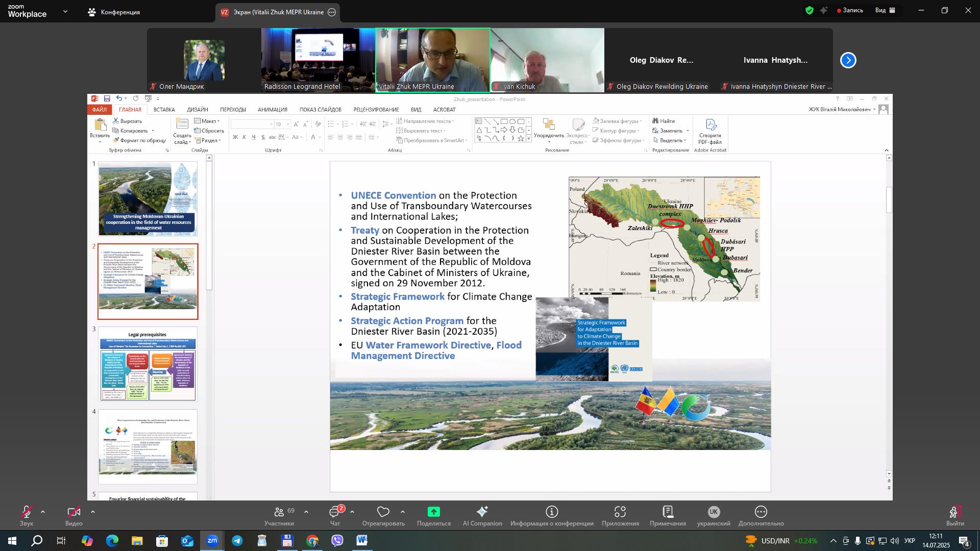Viewport: 980px width, 551px height.
Task: Open options ellipsis on Экран Vitalii Zhuk tab
Action: click(332, 12)
